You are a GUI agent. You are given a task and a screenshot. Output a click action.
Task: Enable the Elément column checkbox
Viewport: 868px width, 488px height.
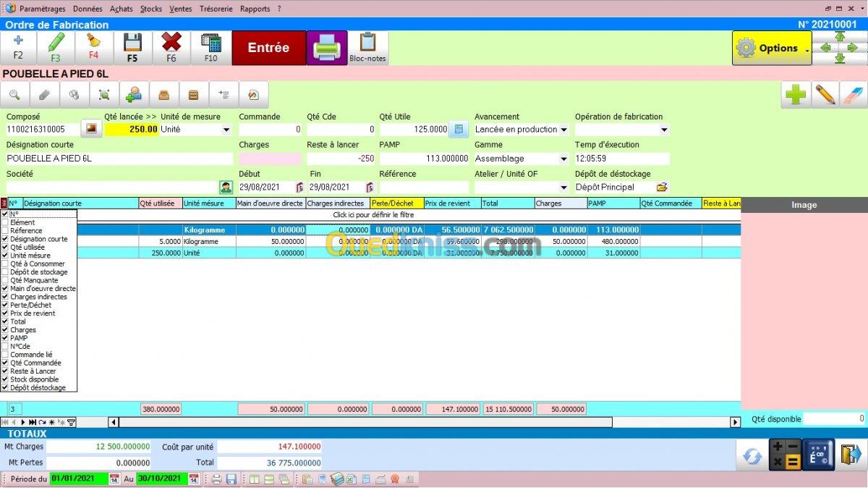pos(5,222)
